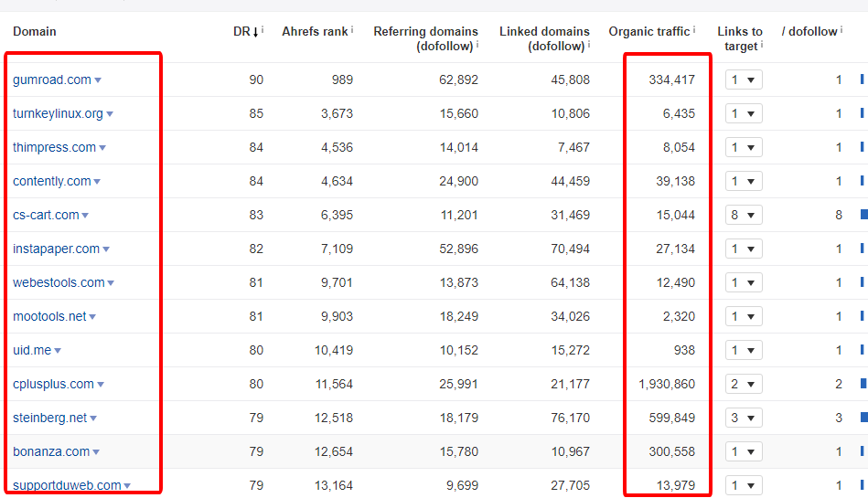Screen dimensions: 868x498
Task: Click the info icon beside Ahrefs rank
Action: [352, 29]
